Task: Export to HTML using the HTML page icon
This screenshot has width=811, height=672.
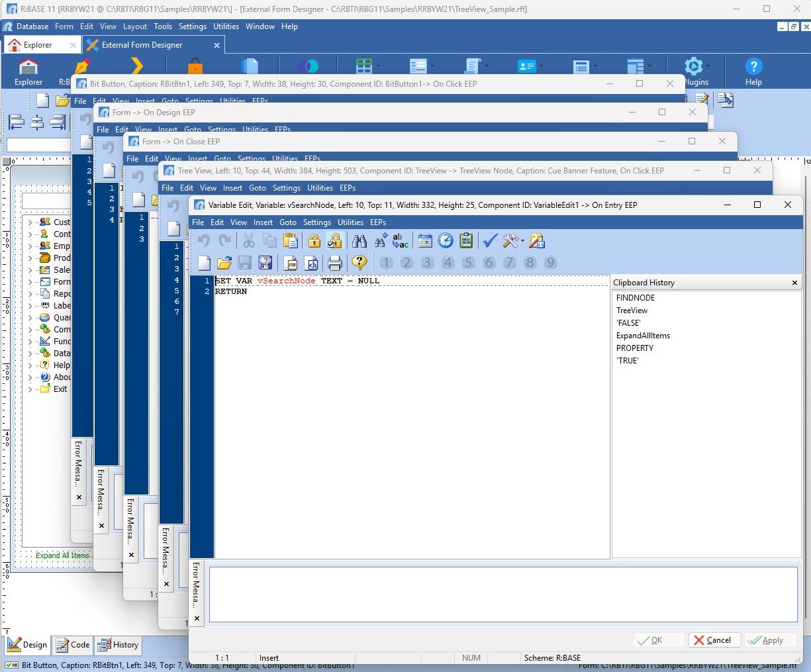Action: 311,263
